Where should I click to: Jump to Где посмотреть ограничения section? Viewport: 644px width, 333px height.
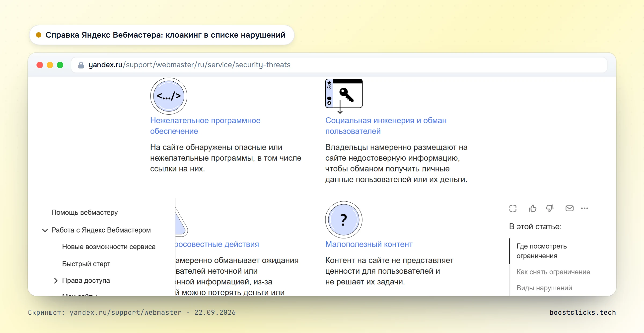click(541, 251)
